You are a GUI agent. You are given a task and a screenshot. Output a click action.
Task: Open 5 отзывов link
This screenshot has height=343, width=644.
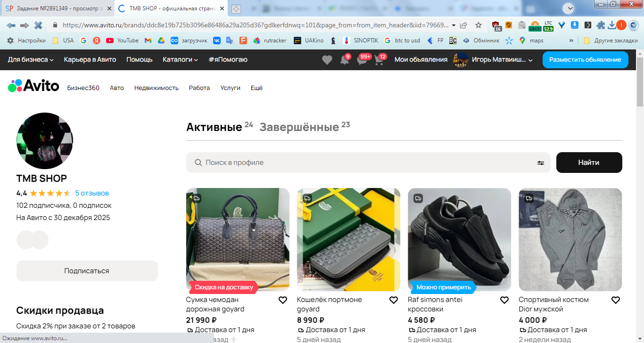pyautogui.click(x=92, y=193)
